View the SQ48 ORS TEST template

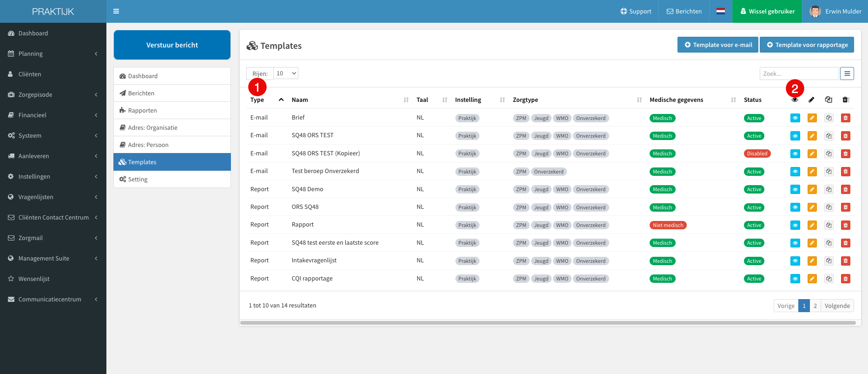[796, 136]
